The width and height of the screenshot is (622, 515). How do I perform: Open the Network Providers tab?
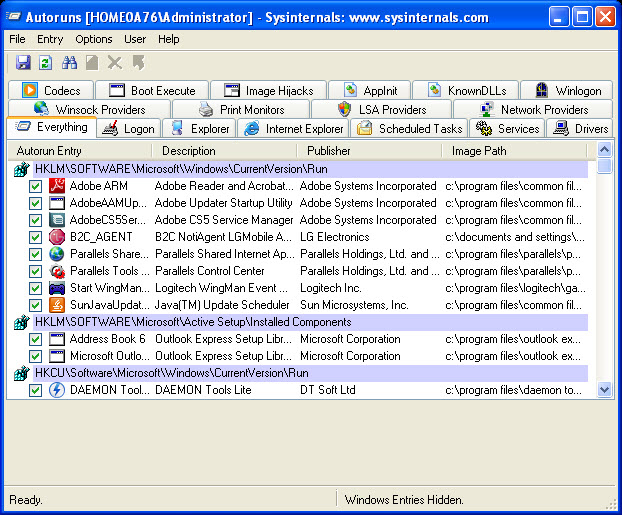click(533, 110)
